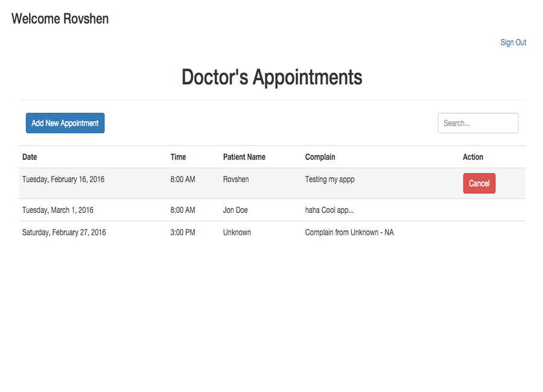Click the Unknown patient name cell
Image resolution: width=543 pixels, height=392 pixels.
(237, 232)
